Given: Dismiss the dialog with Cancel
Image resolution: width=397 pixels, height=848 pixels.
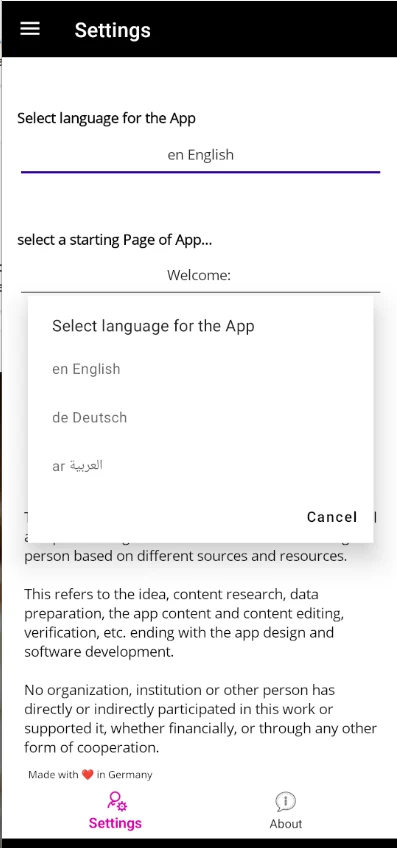Looking at the screenshot, I should tap(332, 517).
